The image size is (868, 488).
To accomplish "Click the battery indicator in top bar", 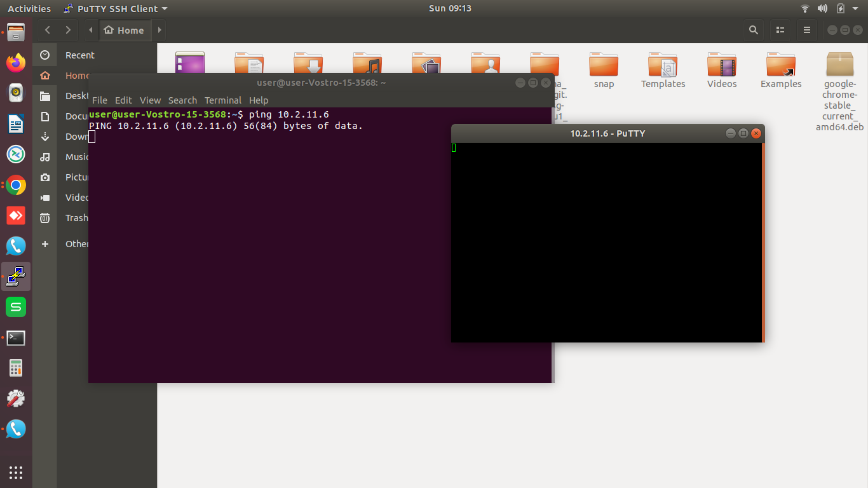I will pos(841,8).
